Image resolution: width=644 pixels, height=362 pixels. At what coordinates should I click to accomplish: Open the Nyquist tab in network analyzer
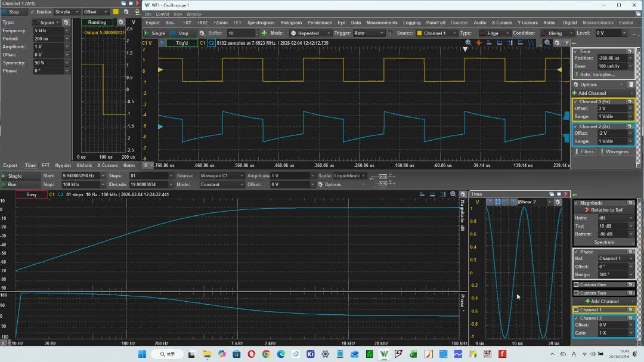pyautogui.click(x=63, y=165)
